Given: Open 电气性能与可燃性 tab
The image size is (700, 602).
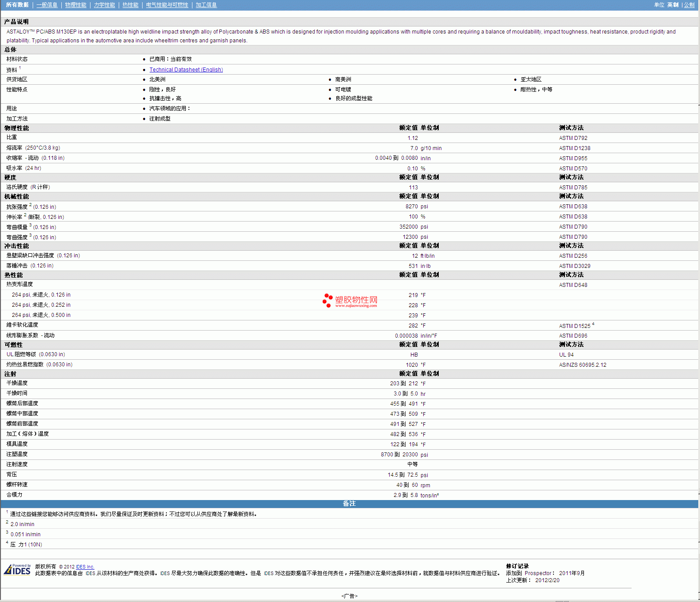Looking at the screenshot, I should pyautogui.click(x=167, y=5).
